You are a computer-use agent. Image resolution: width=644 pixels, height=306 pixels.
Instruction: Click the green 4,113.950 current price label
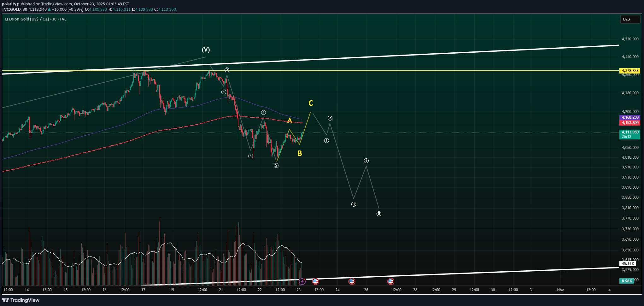[629, 132]
